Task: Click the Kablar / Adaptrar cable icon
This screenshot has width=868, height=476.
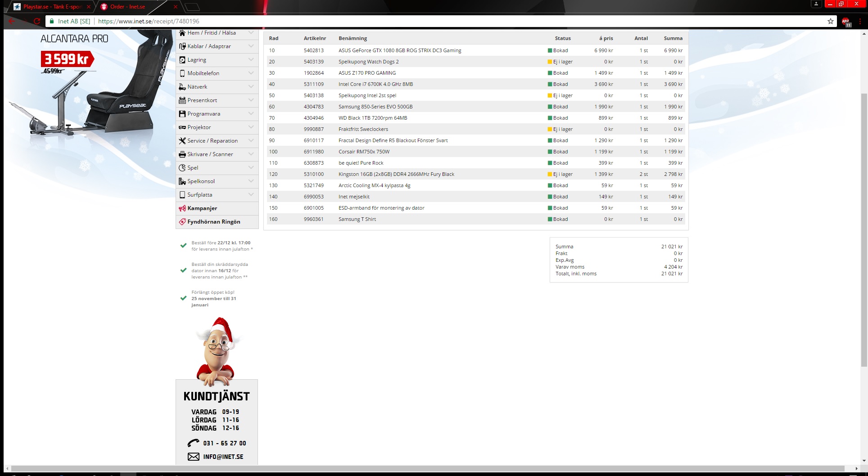Action: point(182,46)
